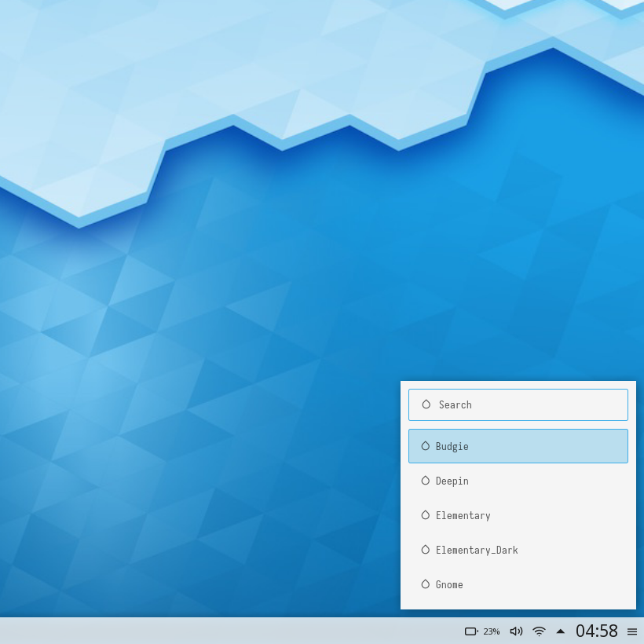Image resolution: width=644 pixels, height=644 pixels.
Task: Click the 04:58 panel clock
Action: click(x=597, y=631)
